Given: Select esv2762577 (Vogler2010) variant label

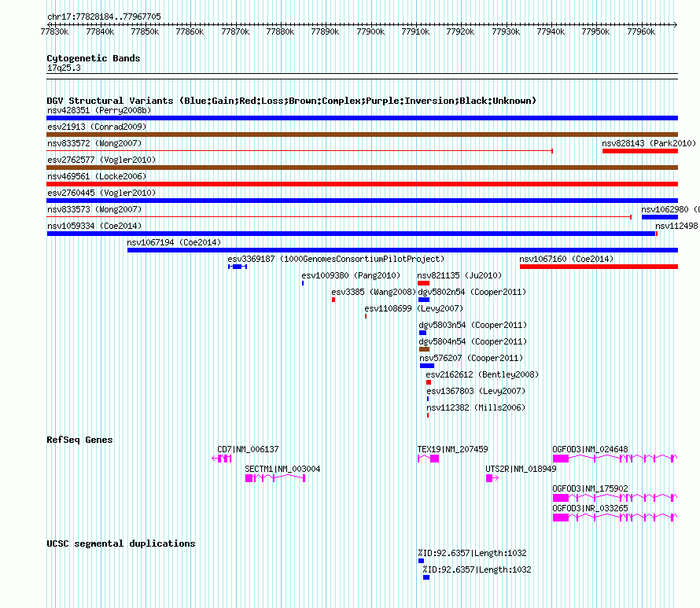Looking at the screenshot, I should pos(101,160).
